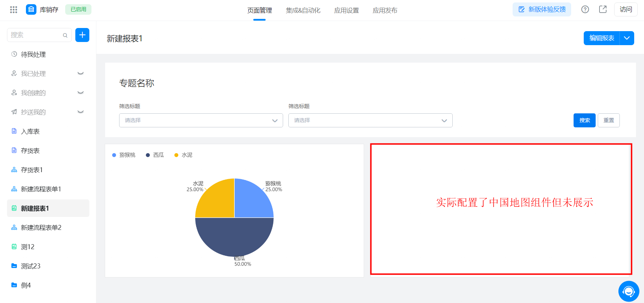Open the app grid launcher icon

(14, 10)
